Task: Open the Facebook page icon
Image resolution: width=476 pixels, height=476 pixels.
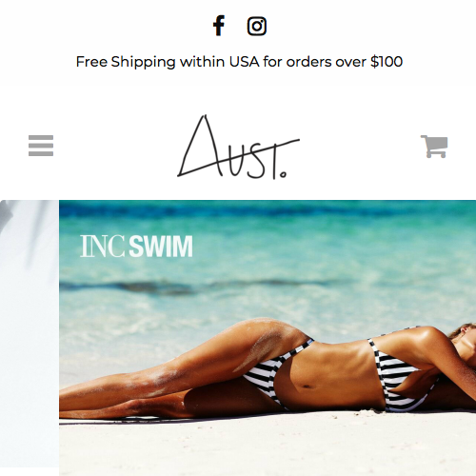Action: click(x=219, y=26)
